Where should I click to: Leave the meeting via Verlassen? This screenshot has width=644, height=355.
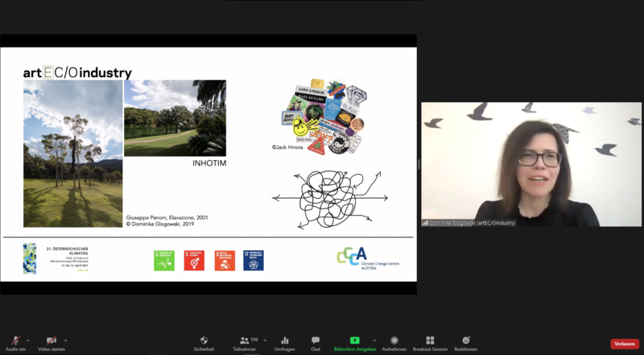pos(624,344)
